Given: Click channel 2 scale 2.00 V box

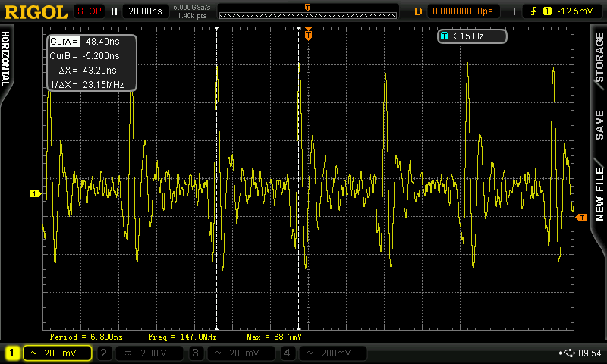Looking at the screenshot, I should coord(149,353).
